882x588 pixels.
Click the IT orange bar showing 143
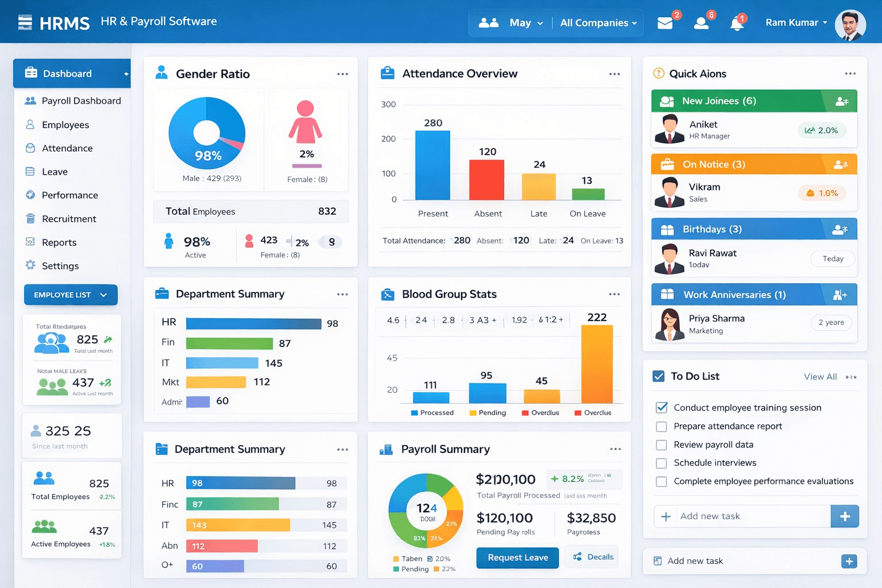pyautogui.click(x=238, y=525)
